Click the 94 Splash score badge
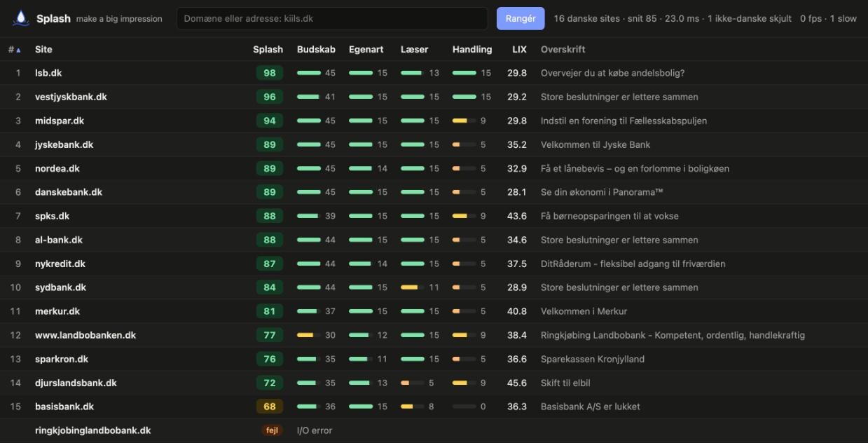868x443 pixels. [x=270, y=121]
